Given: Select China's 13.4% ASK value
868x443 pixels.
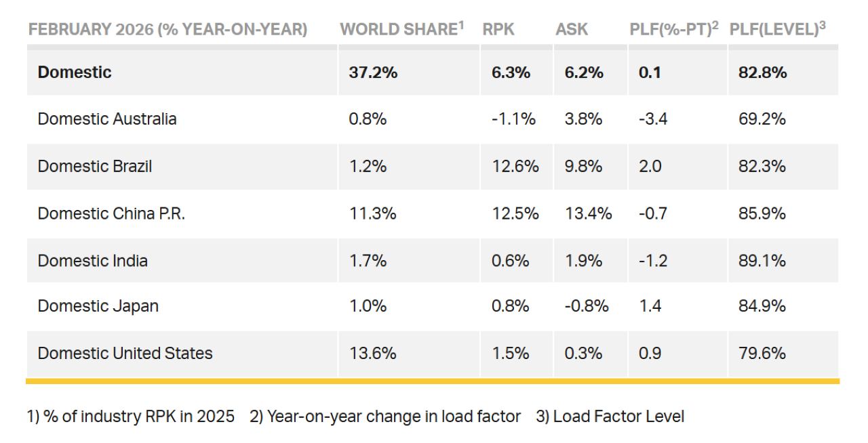Looking at the screenshot, I should point(588,213).
